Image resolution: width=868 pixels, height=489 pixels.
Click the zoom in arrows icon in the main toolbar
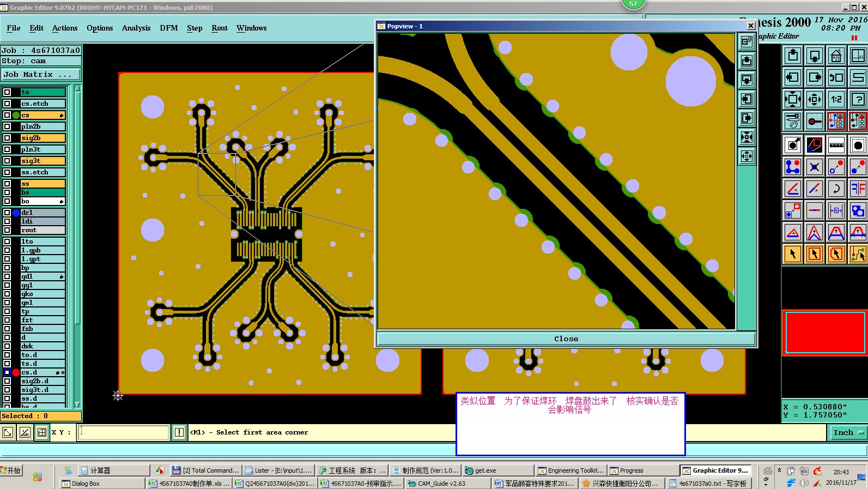click(x=793, y=99)
